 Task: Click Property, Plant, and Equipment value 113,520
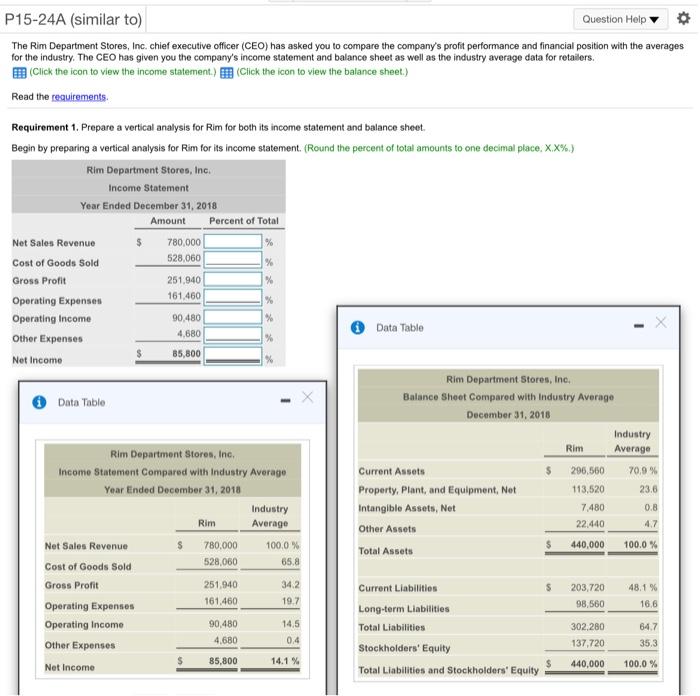588,489
